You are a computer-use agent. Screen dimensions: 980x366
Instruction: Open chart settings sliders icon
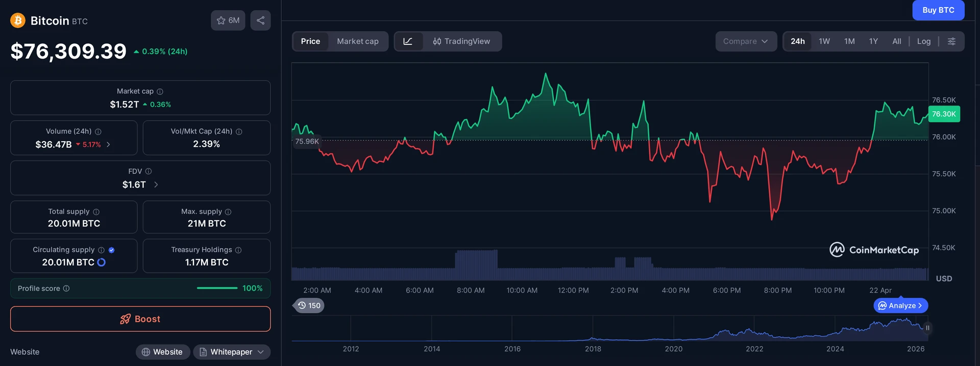(951, 41)
